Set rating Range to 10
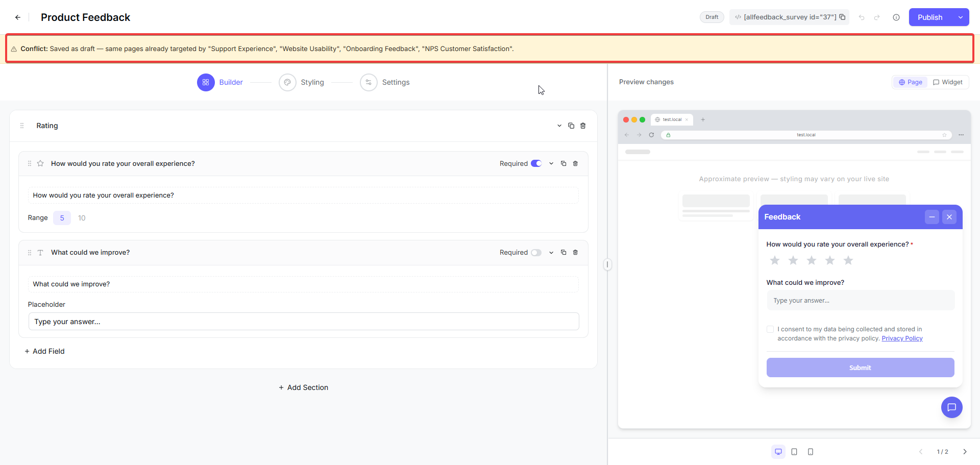This screenshot has height=465, width=980. pyautogui.click(x=82, y=218)
